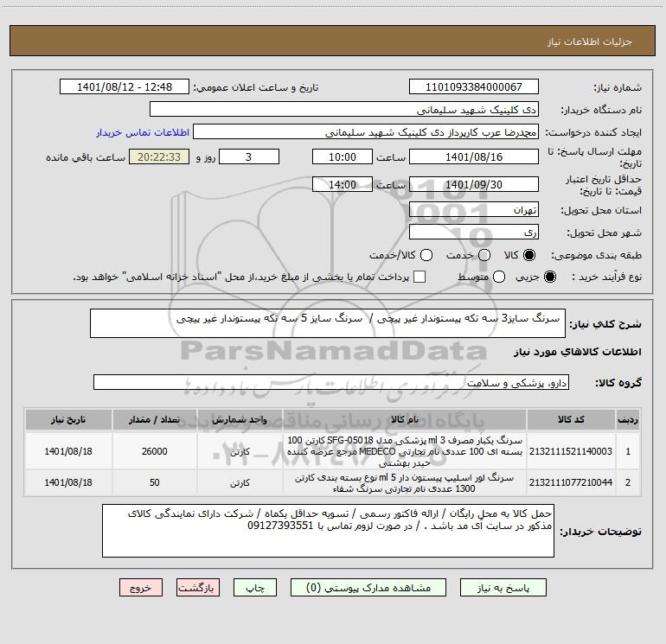The image size is (666, 644).
Task: Click product code 2132111077210044
Action: tap(571, 482)
